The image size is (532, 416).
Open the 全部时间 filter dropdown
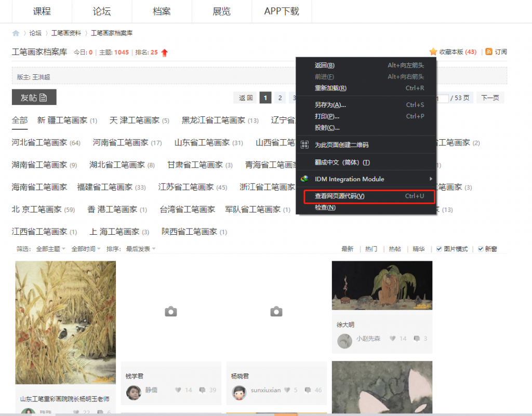coord(86,249)
